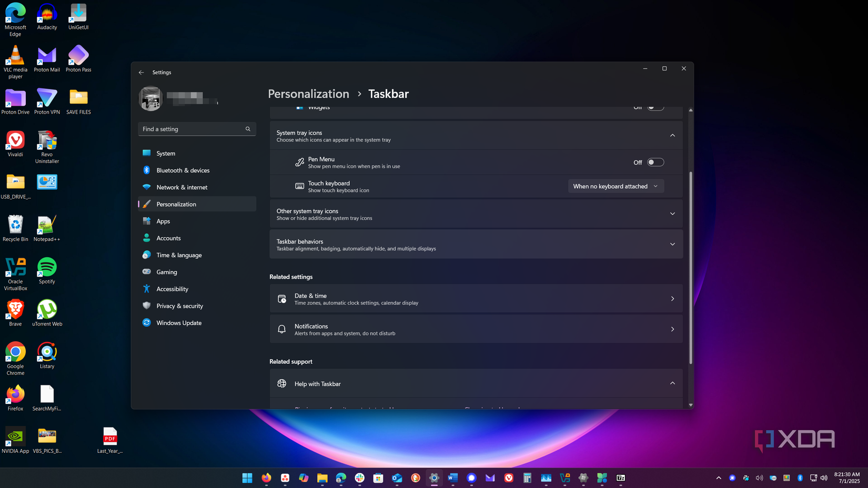
Task: Open Touch keyboard dropdown
Action: pos(615,186)
